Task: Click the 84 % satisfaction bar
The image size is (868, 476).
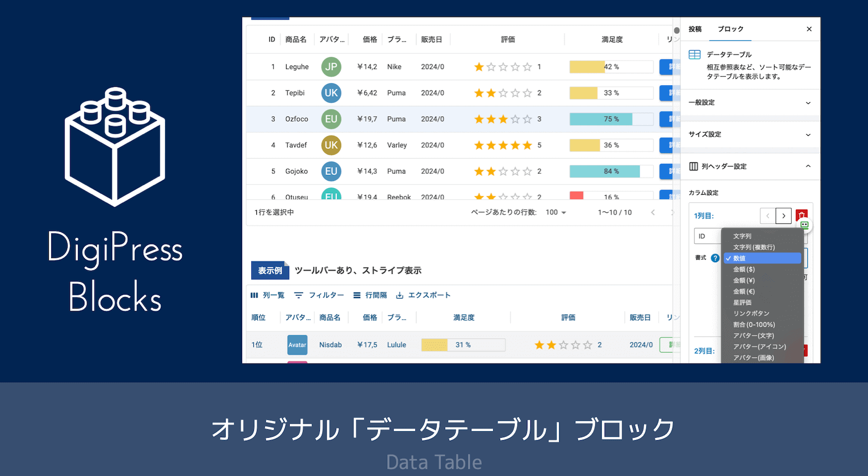Action: click(611, 171)
